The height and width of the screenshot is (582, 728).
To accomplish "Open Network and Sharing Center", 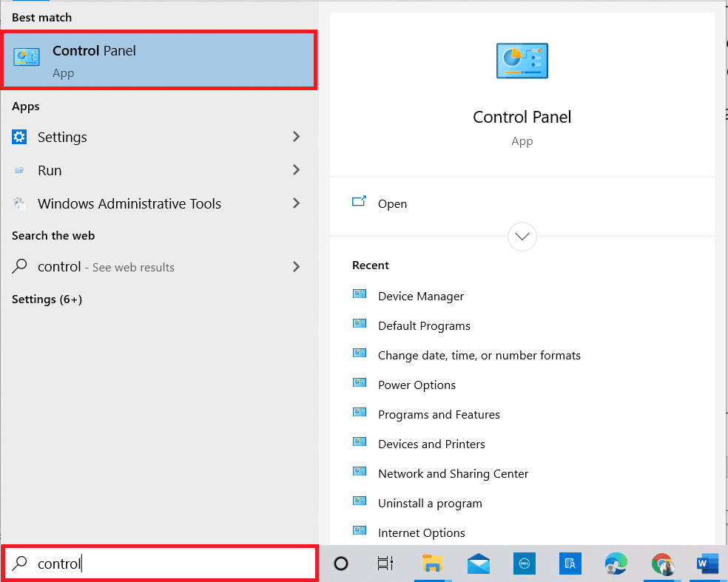I will (x=453, y=474).
